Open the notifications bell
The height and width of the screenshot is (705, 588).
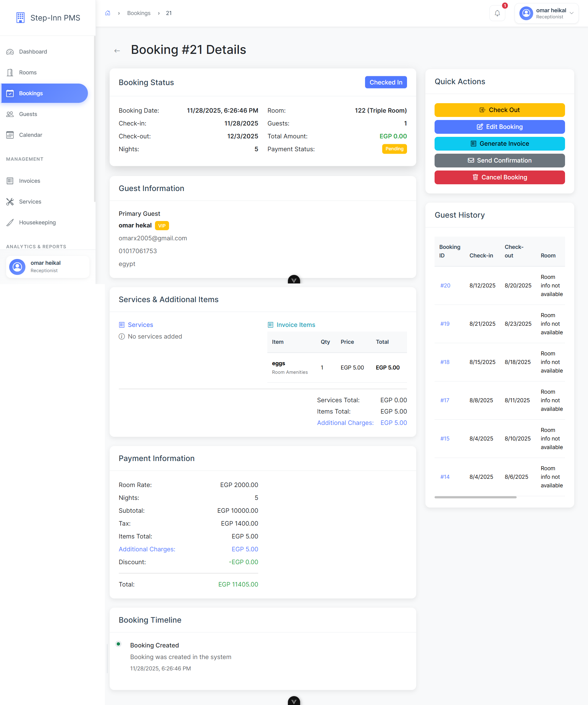tap(497, 13)
